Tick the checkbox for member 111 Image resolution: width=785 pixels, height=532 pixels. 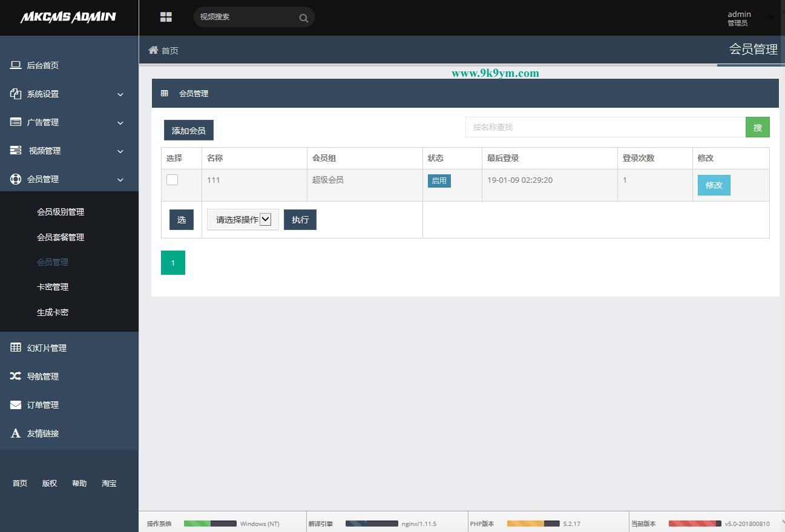(172, 180)
